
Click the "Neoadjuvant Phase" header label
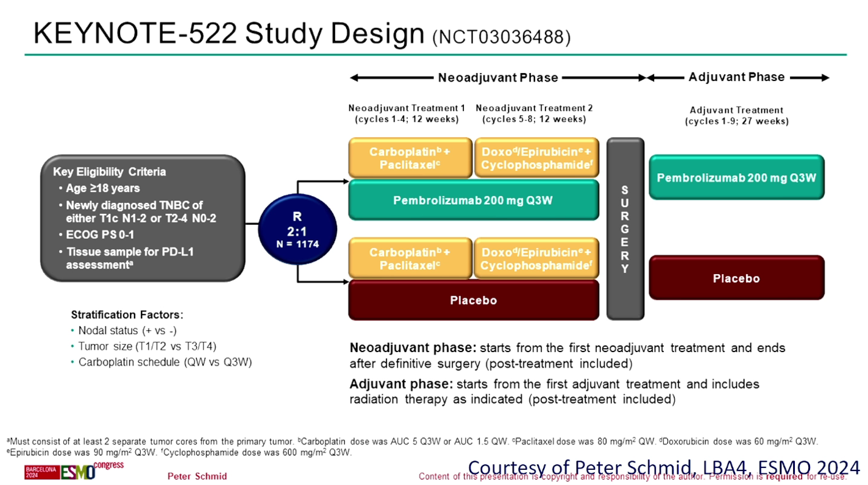pyautogui.click(x=498, y=77)
